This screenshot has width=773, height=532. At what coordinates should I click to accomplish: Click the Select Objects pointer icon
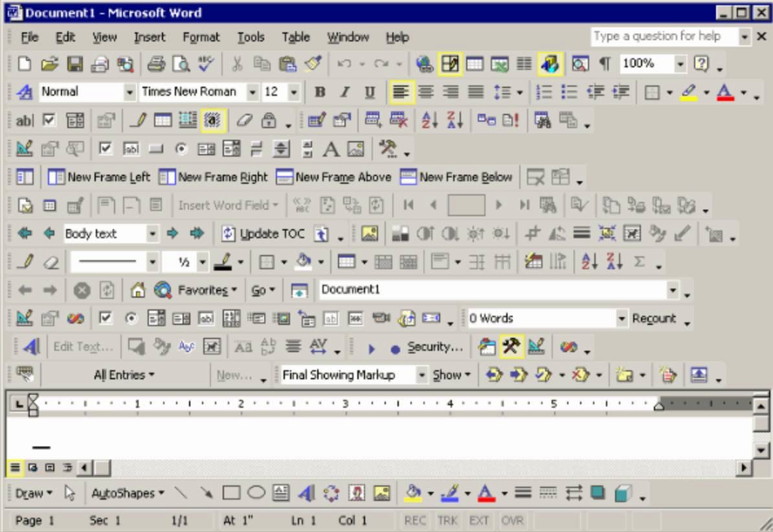pyautogui.click(x=69, y=493)
